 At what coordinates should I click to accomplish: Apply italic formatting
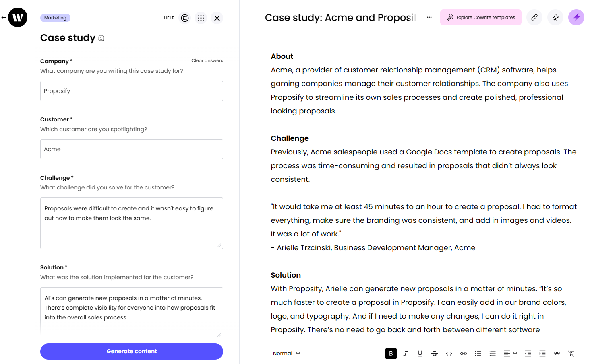[x=406, y=354]
